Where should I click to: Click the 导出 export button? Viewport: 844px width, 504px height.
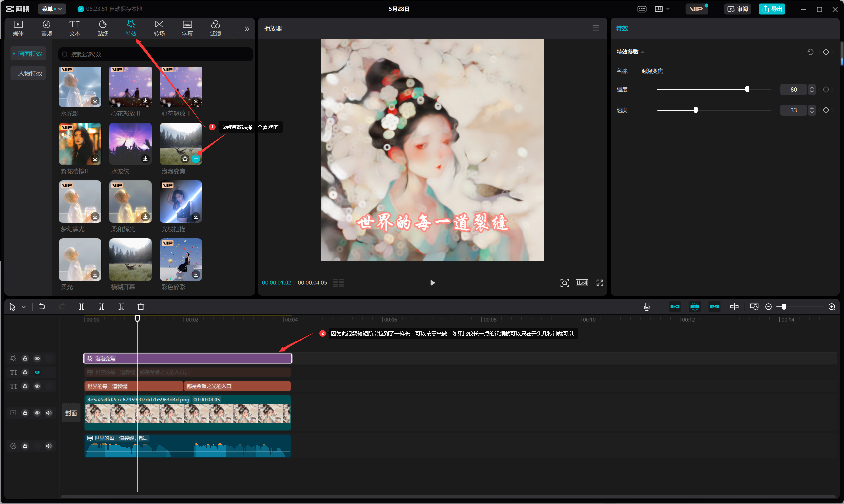click(771, 9)
